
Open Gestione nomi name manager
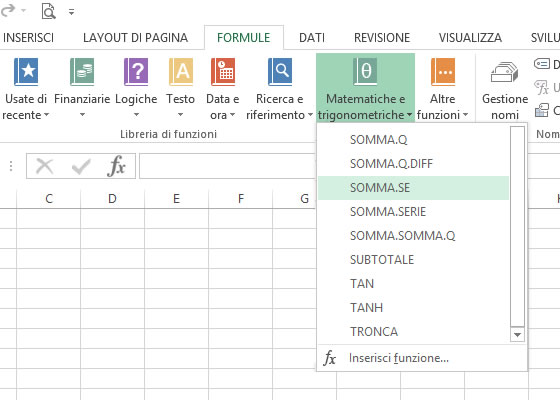[505, 89]
